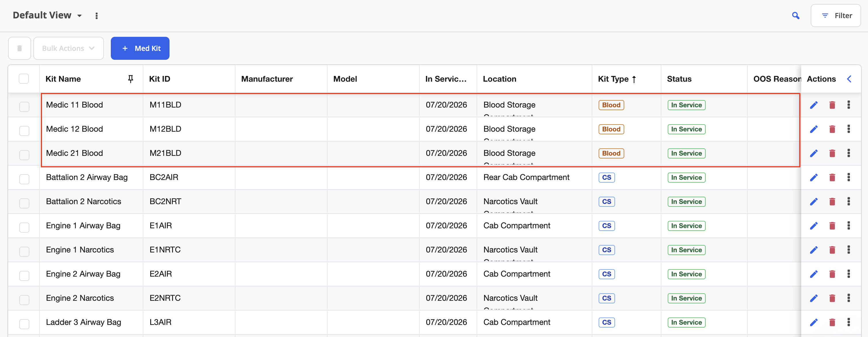Delete the Battalion 2 Airway Bag kit
Screen dimensions: 868x337
(832, 177)
